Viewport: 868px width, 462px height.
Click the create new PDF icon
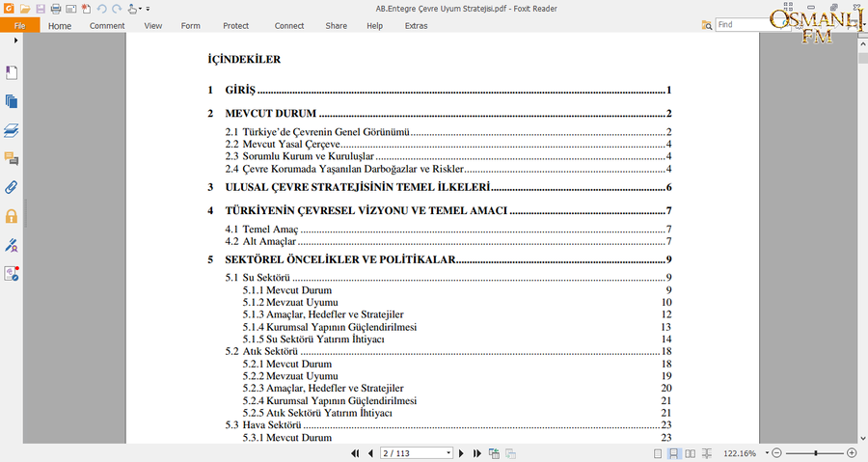(x=86, y=9)
